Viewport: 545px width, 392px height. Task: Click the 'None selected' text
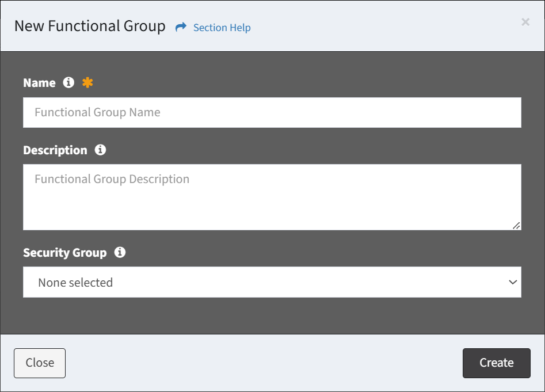coord(75,283)
